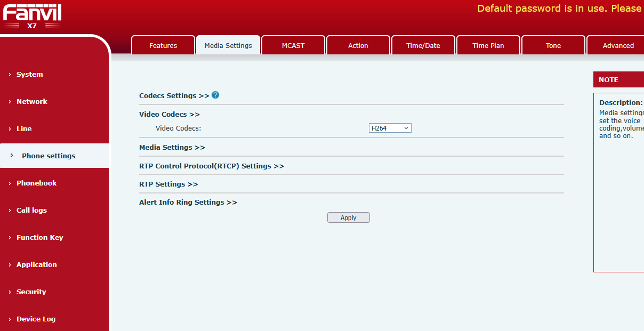The width and height of the screenshot is (644, 331).
Task: Expand Alert Info Ring Settings
Action: click(x=188, y=203)
